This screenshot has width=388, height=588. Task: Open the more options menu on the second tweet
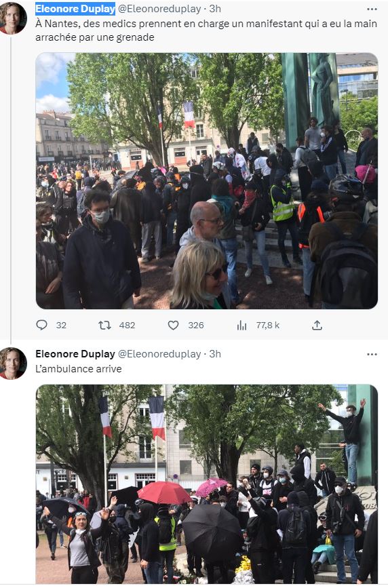[x=372, y=355]
